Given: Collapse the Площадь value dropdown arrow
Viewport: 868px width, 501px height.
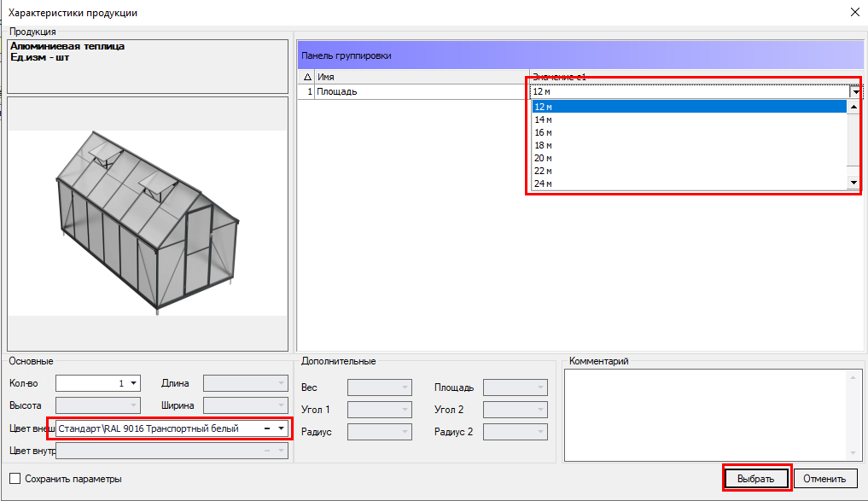Looking at the screenshot, I should coord(856,92).
